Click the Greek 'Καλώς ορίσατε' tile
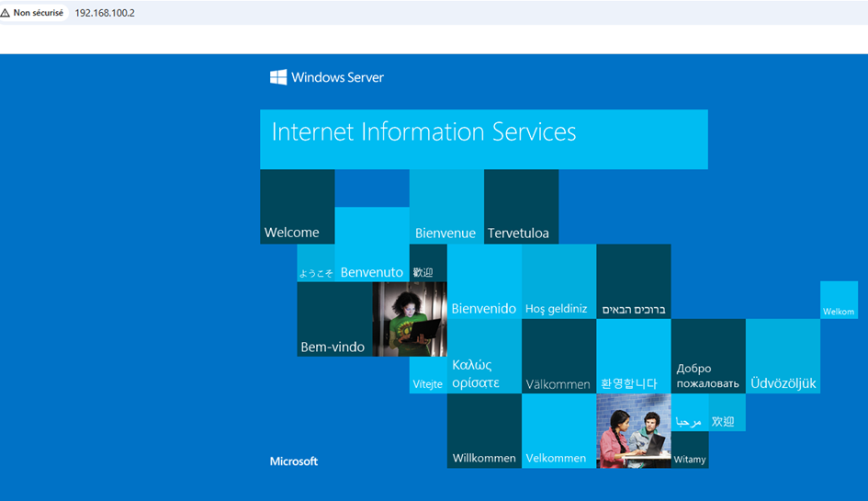Screen dimensions: 868x501 pos(484,357)
